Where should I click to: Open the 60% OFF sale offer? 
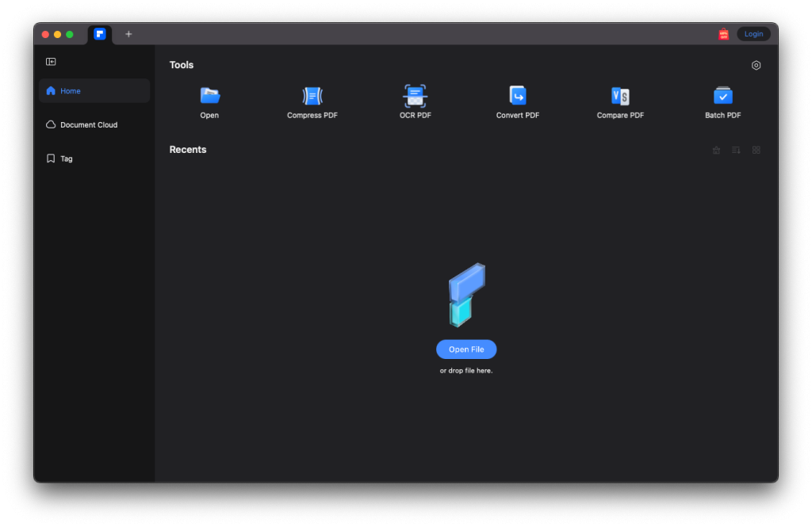pyautogui.click(x=723, y=33)
